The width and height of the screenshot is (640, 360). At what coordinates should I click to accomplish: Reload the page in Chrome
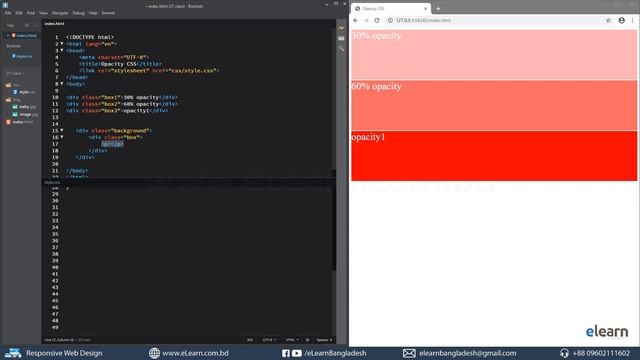click(x=377, y=20)
